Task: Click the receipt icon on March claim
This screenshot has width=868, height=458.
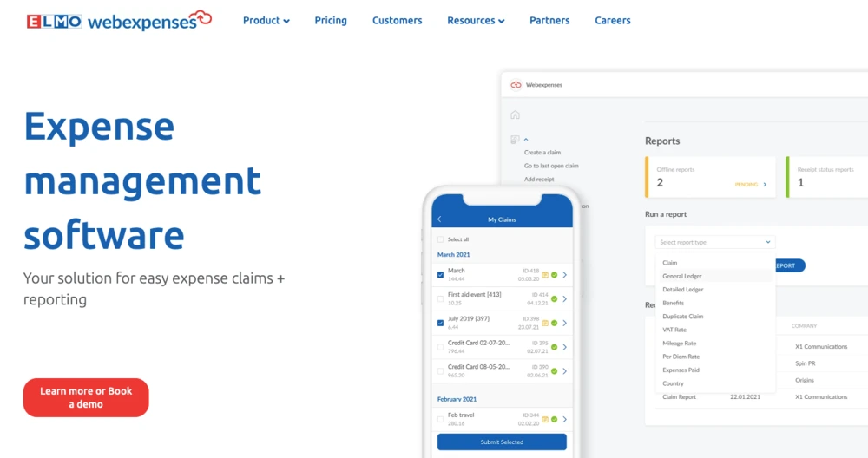Action: point(545,275)
